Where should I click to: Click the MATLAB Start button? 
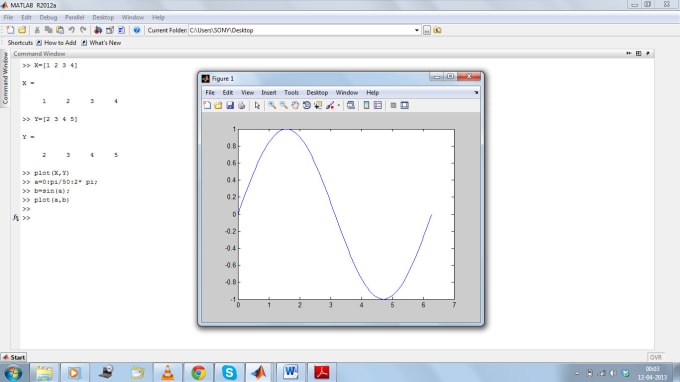pyautogui.click(x=14, y=357)
